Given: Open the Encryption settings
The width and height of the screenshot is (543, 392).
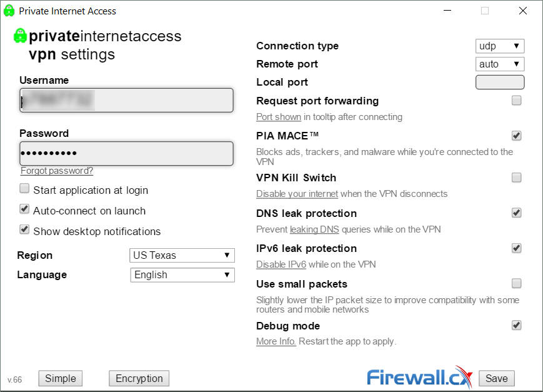Looking at the screenshot, I should 139,378.
